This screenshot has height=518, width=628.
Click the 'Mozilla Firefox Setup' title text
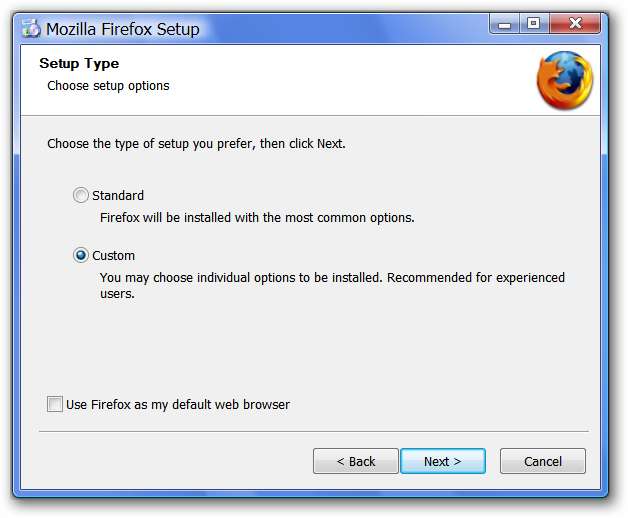point(122,29)
